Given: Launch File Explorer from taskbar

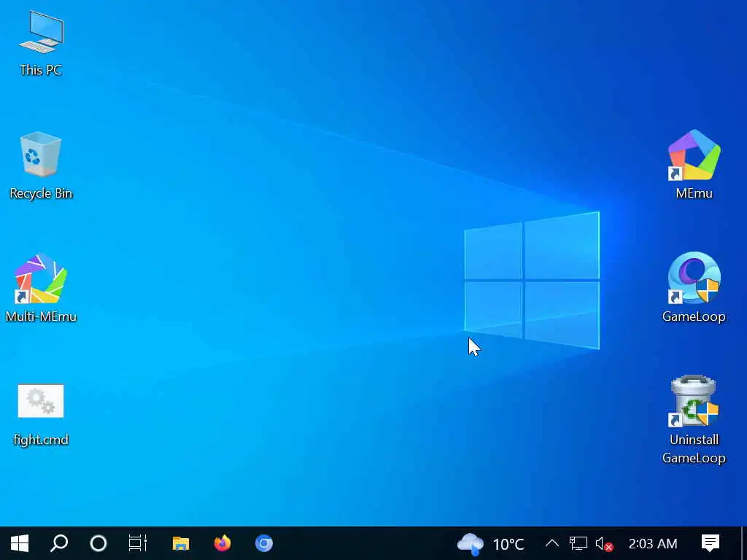Looking at the screenshot, I should pos(181,543).
